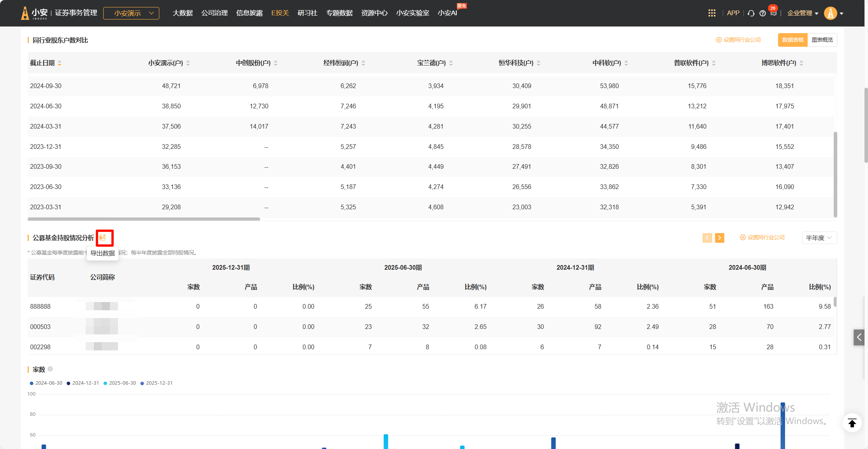Click 设置同行业公司 link above shareholder table
The image size is (868, 449).
[738, 40]
